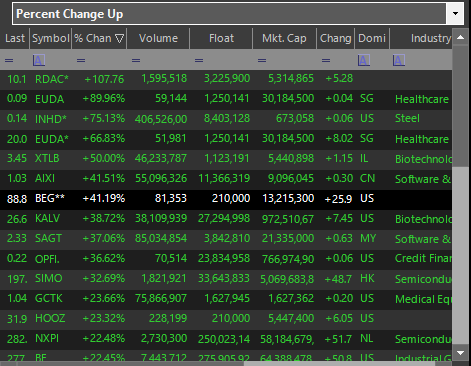Click the float 27,294,998 cell
Viewport: 471px width, 366px height.
pos(224,218)
